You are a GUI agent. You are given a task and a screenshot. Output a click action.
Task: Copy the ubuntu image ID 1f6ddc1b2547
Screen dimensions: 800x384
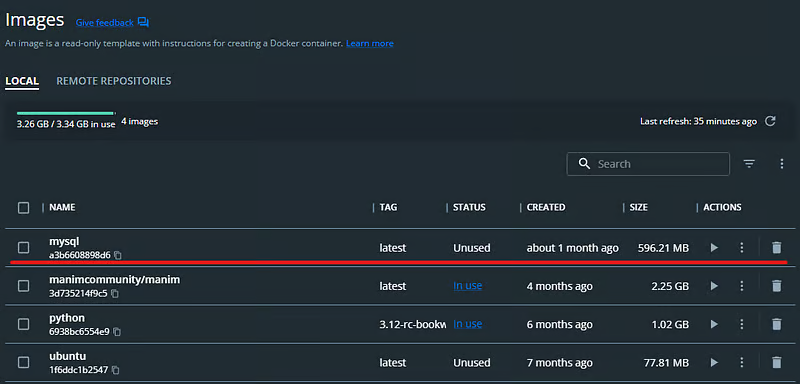point(116,370)
